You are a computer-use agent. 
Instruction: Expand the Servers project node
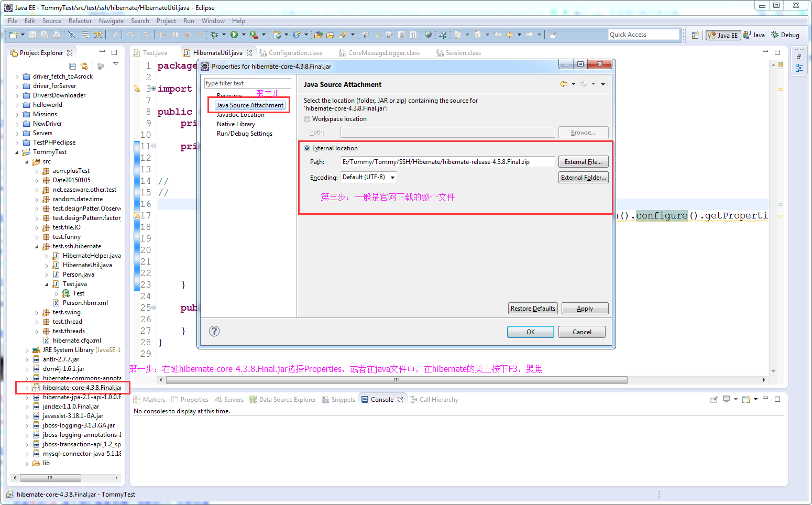click(17, 134)
